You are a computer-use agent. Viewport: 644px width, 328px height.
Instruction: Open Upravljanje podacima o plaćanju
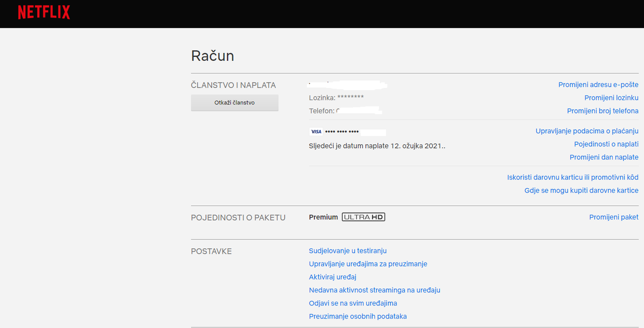pos(587,131)
